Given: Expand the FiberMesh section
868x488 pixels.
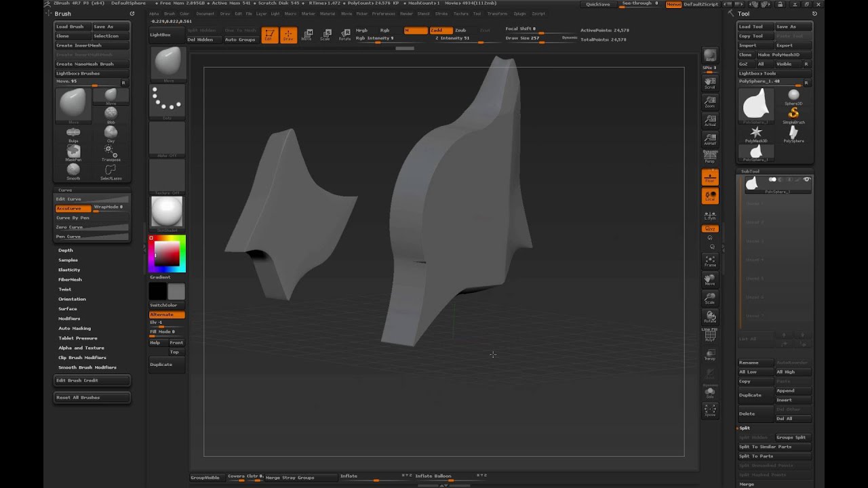Looking at the screenshot, I should click(x=70, y=279).
